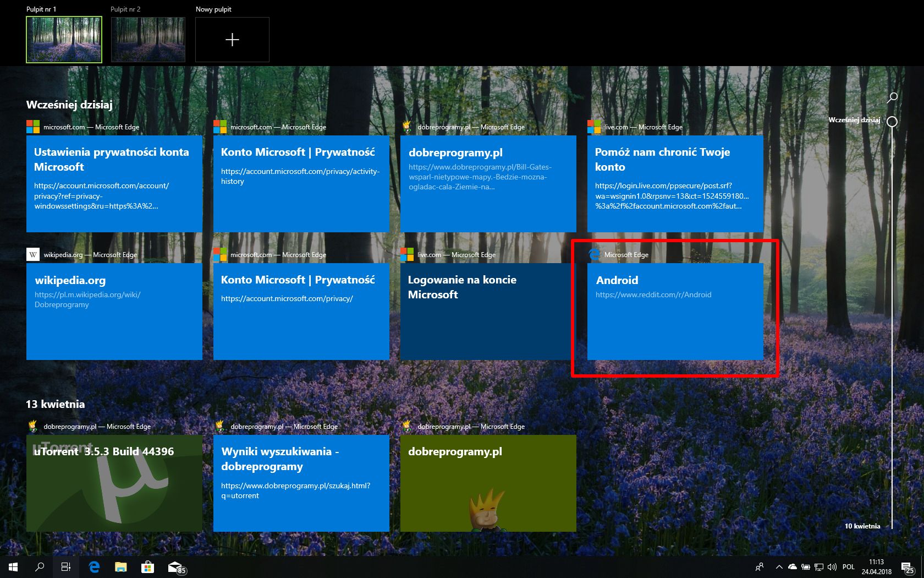Open the Android reddit activity card

tap(675, 312)
